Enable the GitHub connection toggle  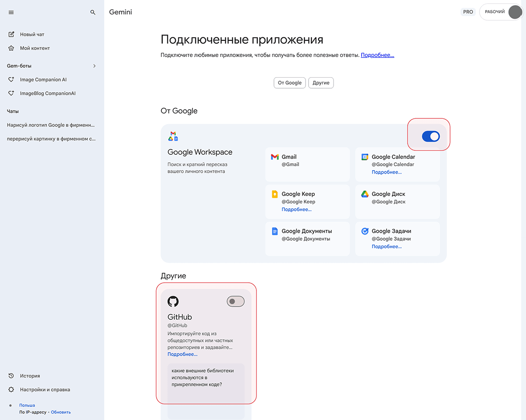[x=235, y=301]
